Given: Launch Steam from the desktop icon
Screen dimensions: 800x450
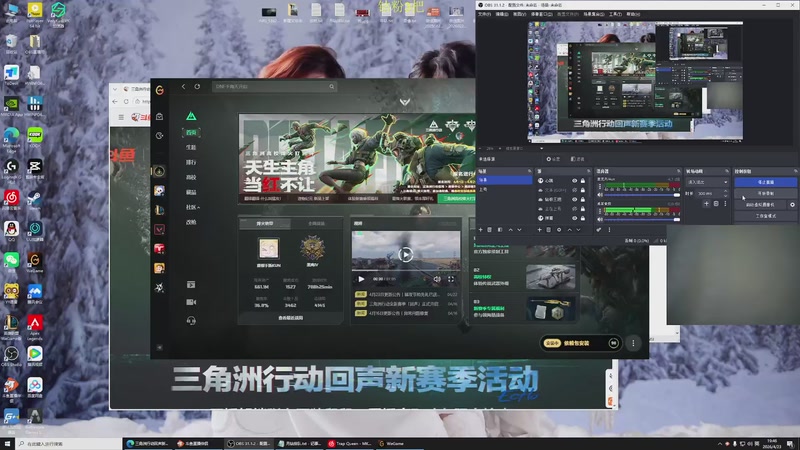Looking at the screenshot, I should click(x=35, y=199).
